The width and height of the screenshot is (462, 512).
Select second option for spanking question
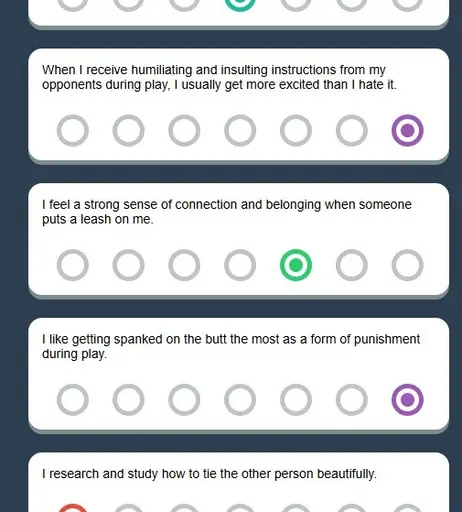coord(128,400)
